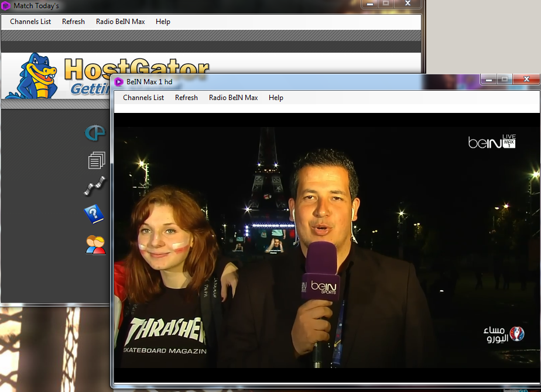Click the live video stream area
This screenshot has width=541, height=392.
326,247
